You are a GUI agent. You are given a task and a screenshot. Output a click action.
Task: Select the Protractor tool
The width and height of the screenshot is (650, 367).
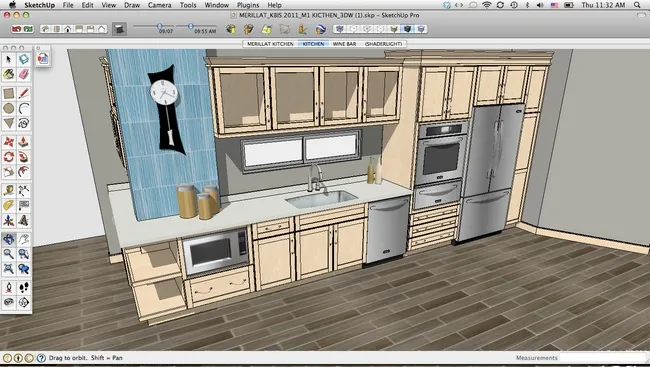pos(9,206)
